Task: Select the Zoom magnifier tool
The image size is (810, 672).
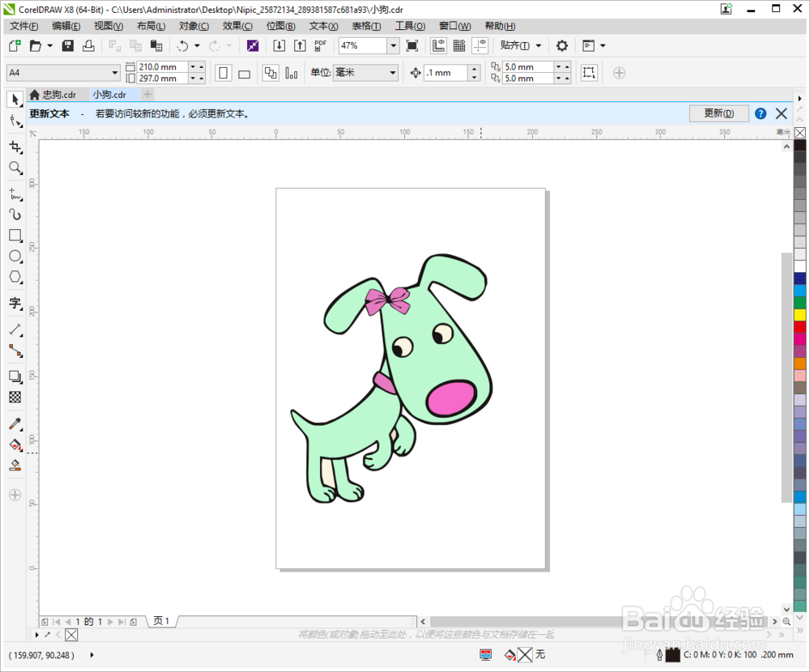Action: tap(15, 168)
